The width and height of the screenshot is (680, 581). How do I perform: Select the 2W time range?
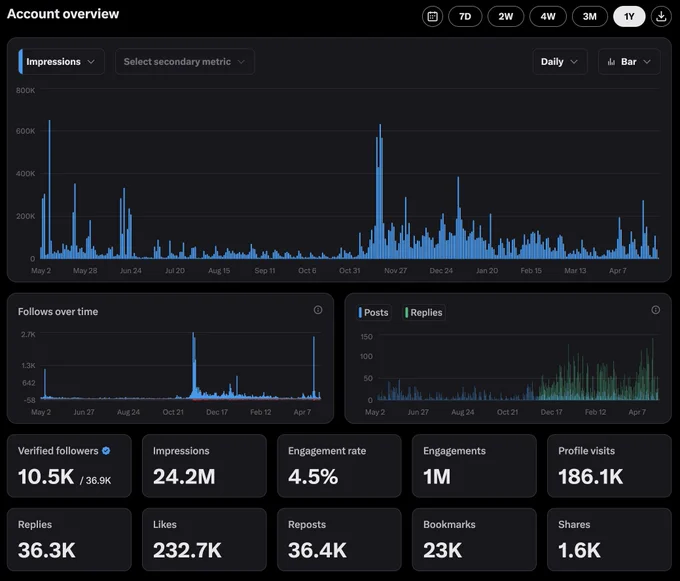click(506, 16)
